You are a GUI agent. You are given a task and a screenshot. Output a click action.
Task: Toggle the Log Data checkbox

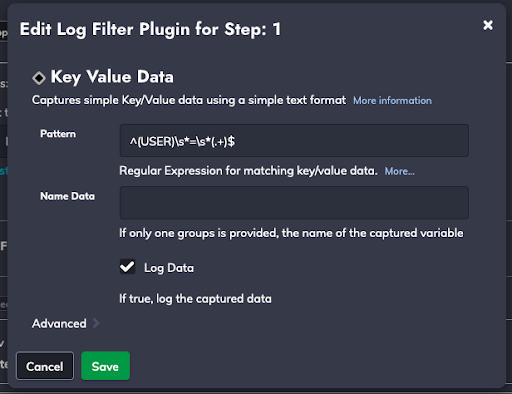[127, 267]
